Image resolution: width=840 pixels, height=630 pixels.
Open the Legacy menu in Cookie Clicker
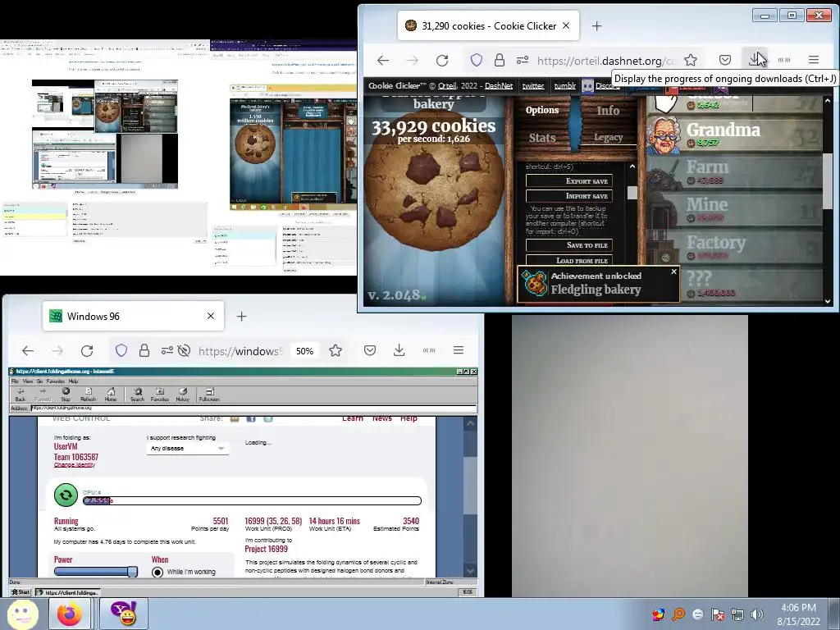(608, 138)
